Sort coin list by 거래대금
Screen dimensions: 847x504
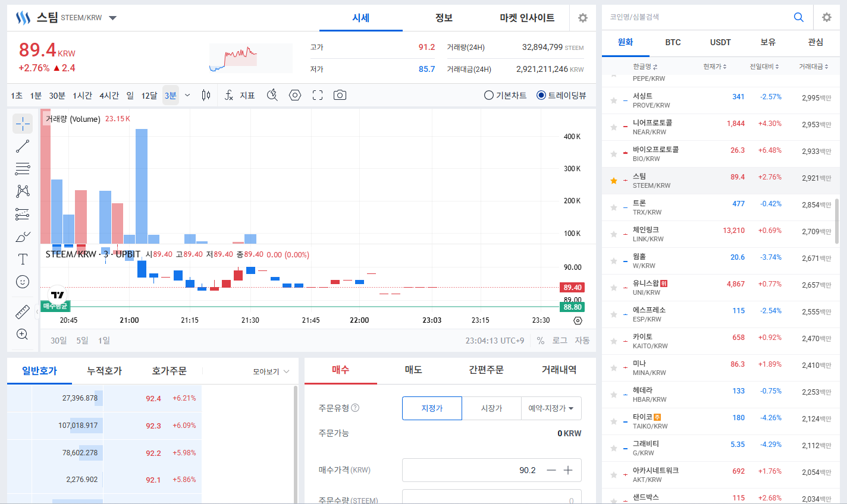click(x=814, y=67)
